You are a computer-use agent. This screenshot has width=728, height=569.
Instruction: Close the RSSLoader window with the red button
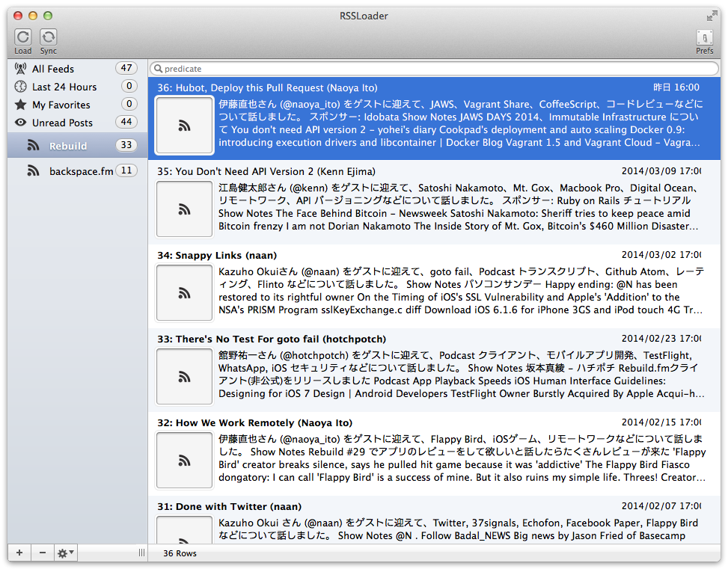(18, 16)
